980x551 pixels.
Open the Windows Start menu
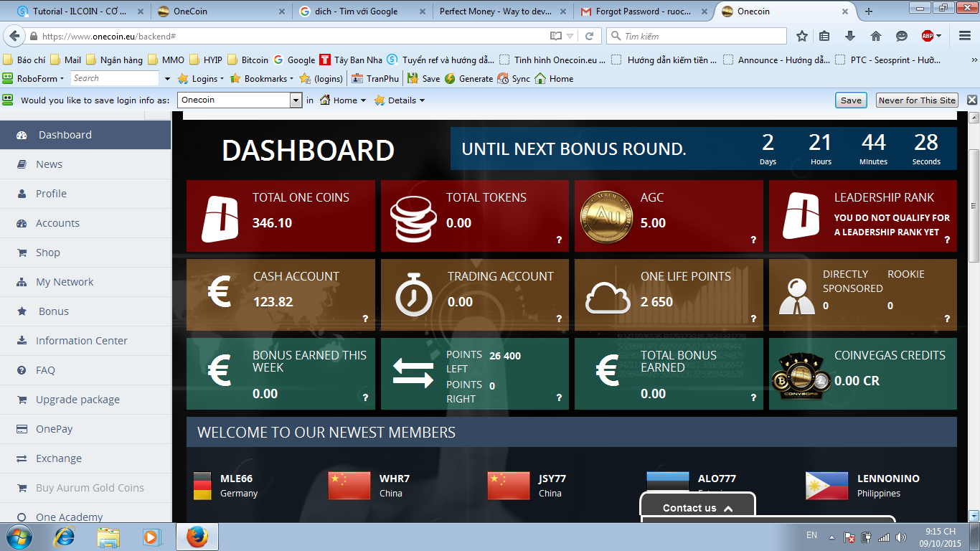point(19,537)
